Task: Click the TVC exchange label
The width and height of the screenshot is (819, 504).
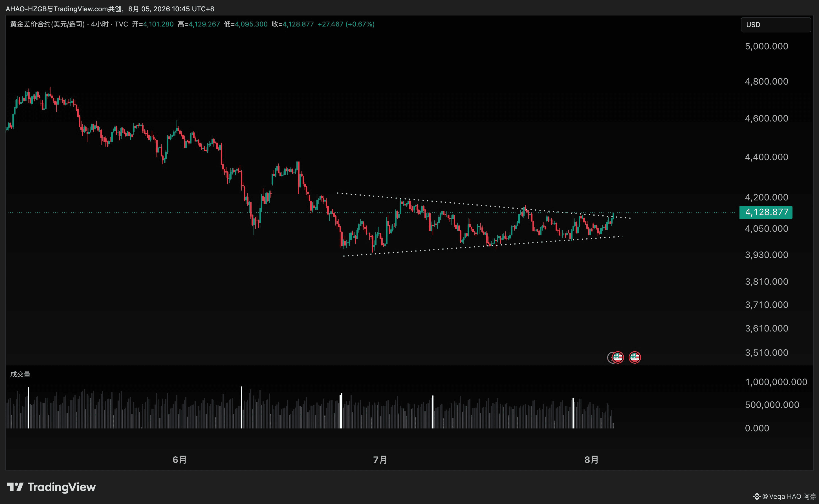Action: click(x=121, y=24)
